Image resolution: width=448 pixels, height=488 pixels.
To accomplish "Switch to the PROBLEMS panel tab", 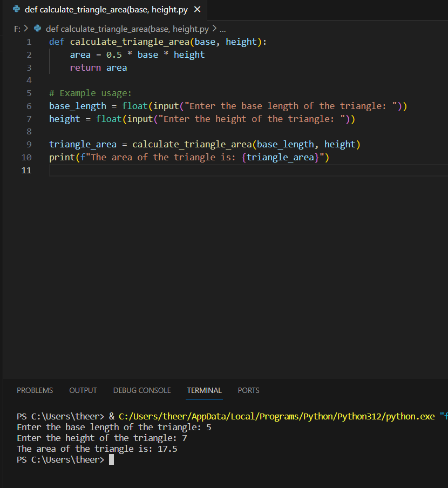I will click(x=35, y=390).
